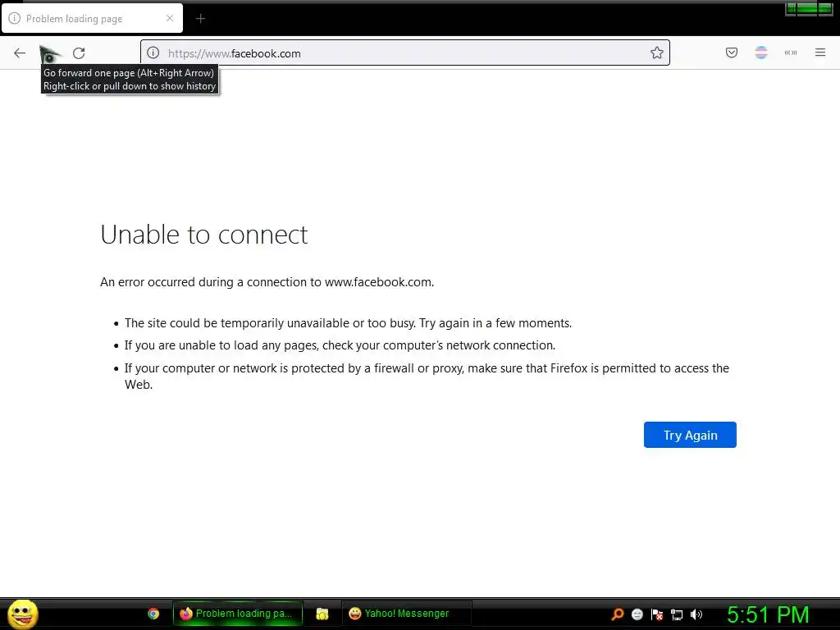
Task: Click the facebook.com URL address field
Action: 405,53
